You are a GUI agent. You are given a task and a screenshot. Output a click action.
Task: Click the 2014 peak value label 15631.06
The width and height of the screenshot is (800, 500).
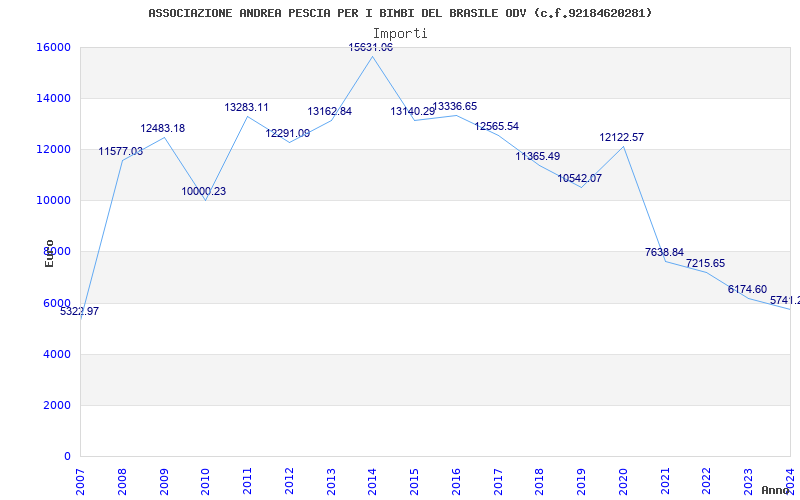tap(370, 47)
